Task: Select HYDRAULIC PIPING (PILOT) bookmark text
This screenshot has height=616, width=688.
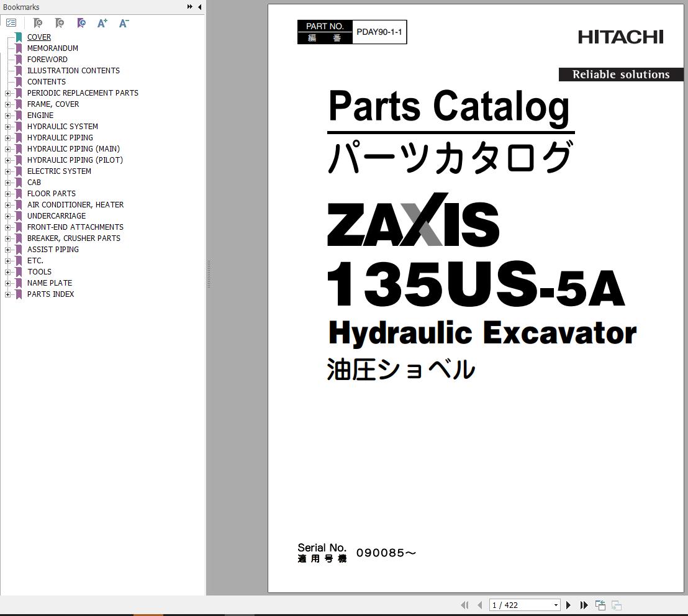Action: [75, 160]
